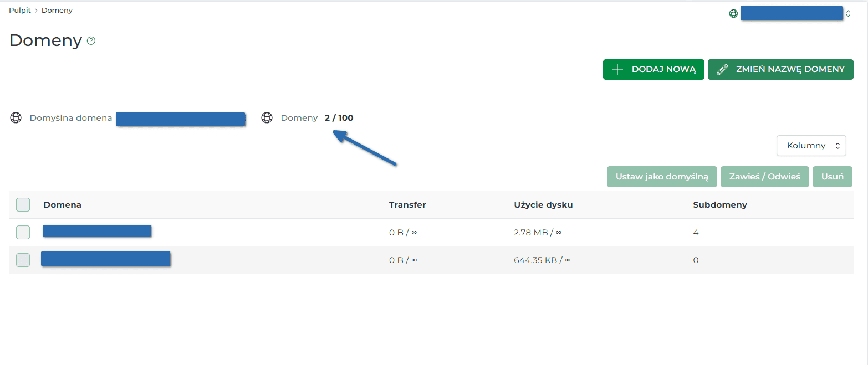The height and width of the screenshot is (365, 868).
Task: Sort by the Domena column header
Action: coord(63,205)
